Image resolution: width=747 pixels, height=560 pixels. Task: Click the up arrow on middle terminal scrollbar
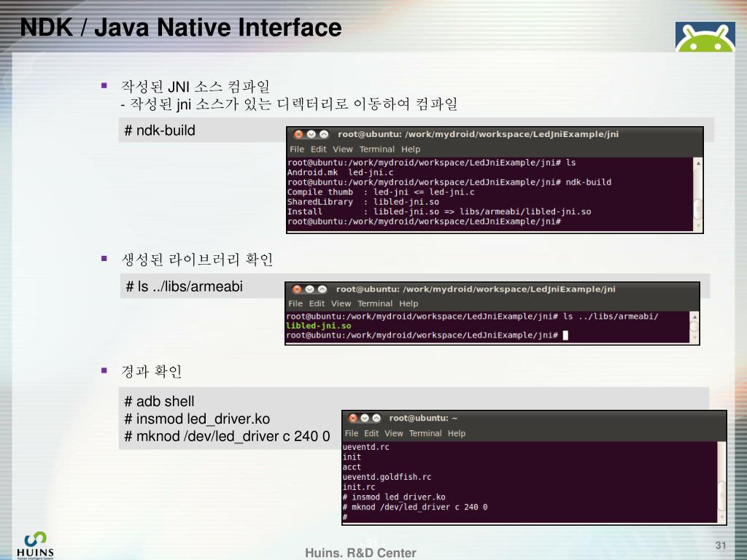[x=694, y=316]
